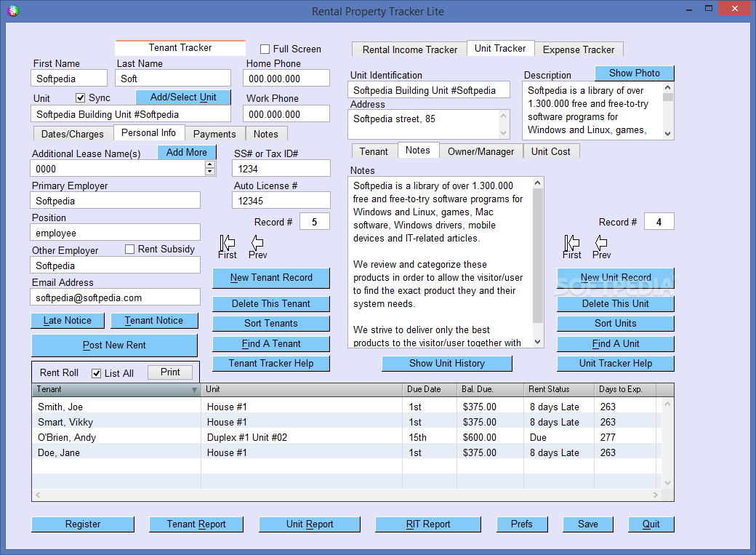
Task: Step down Additional Lease Name spinner
Action: pos(210,172)
